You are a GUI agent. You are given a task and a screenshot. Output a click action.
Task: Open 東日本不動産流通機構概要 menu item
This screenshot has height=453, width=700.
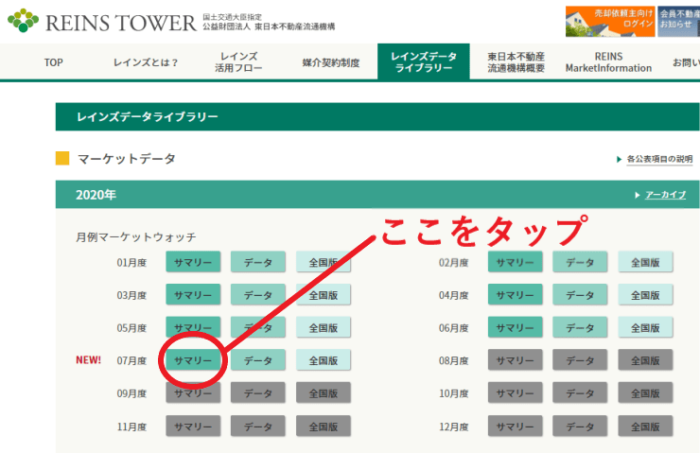coord(516,62)
